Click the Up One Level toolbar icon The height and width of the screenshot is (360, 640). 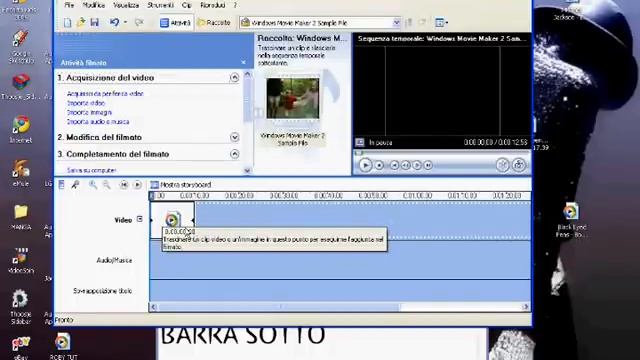409,22
